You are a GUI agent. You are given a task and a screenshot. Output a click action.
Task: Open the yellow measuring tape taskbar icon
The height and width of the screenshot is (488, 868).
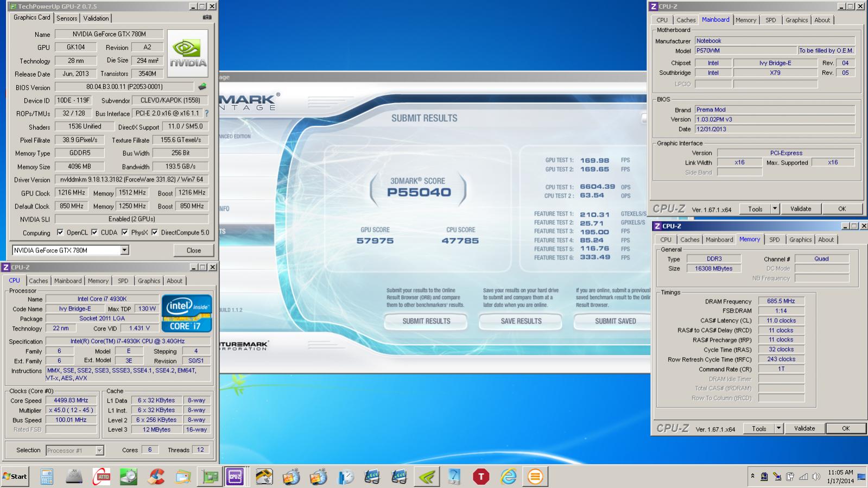point(264,477)
